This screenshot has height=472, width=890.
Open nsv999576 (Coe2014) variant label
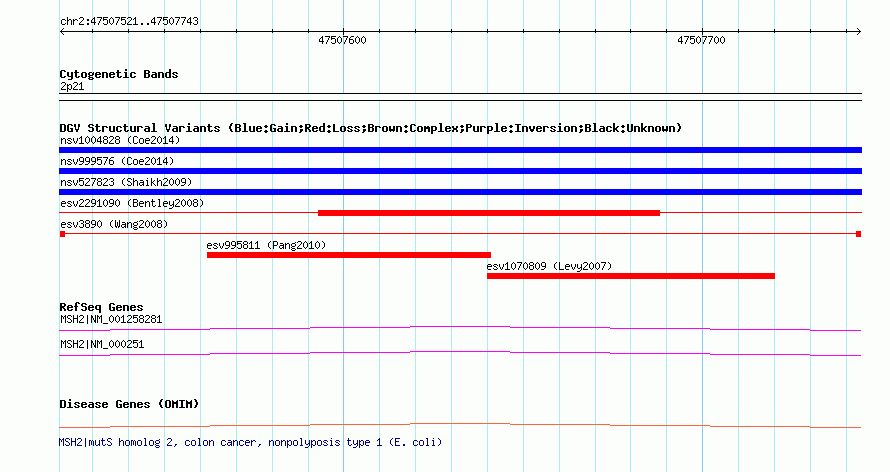117,161
